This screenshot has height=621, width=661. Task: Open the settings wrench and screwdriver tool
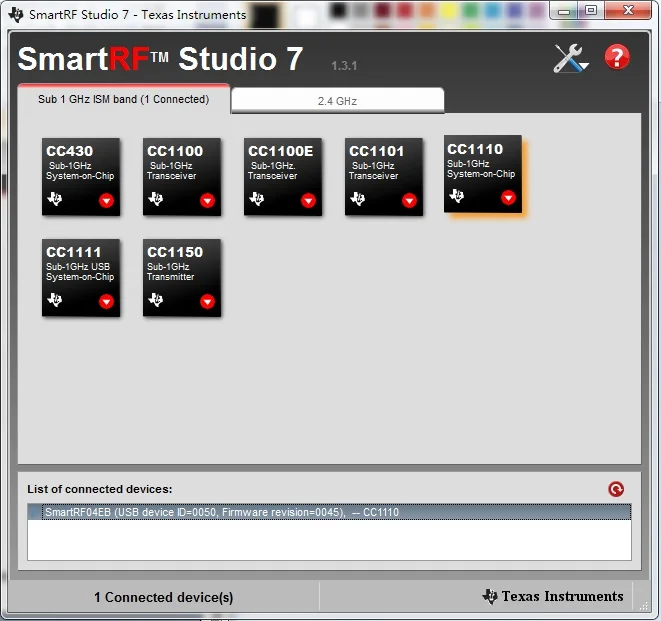click(571, 58)
